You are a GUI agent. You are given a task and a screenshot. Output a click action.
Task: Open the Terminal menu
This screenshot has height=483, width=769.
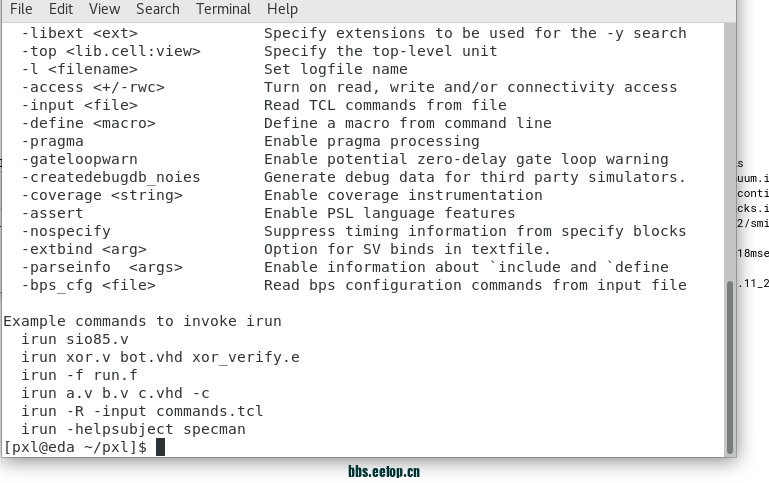point(223,9)
